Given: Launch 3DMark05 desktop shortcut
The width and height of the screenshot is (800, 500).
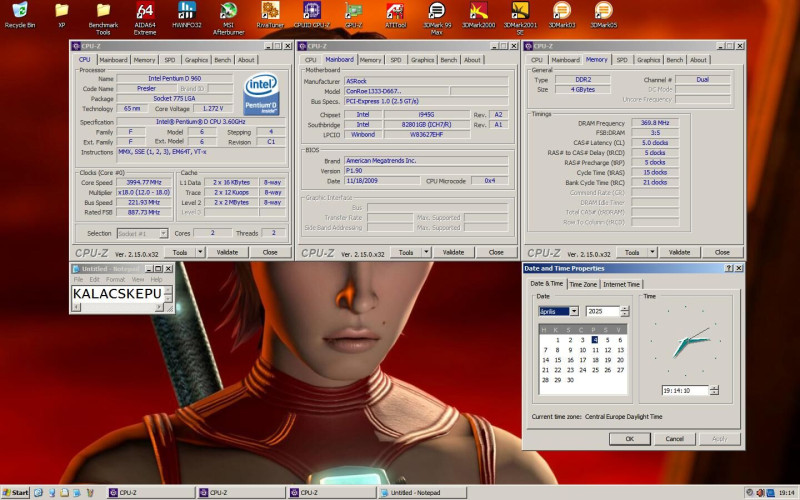Looking at the screenshot, I should pos(604,15).
